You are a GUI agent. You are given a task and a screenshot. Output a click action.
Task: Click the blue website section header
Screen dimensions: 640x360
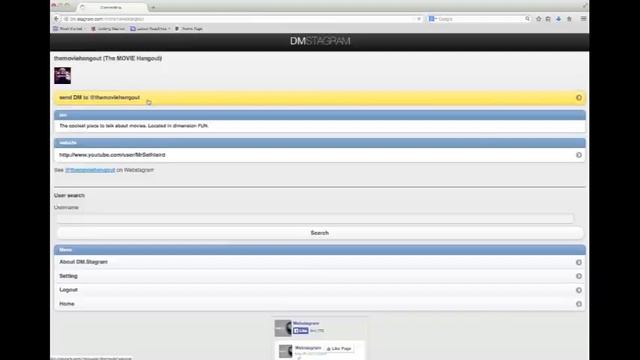(320, 143)
